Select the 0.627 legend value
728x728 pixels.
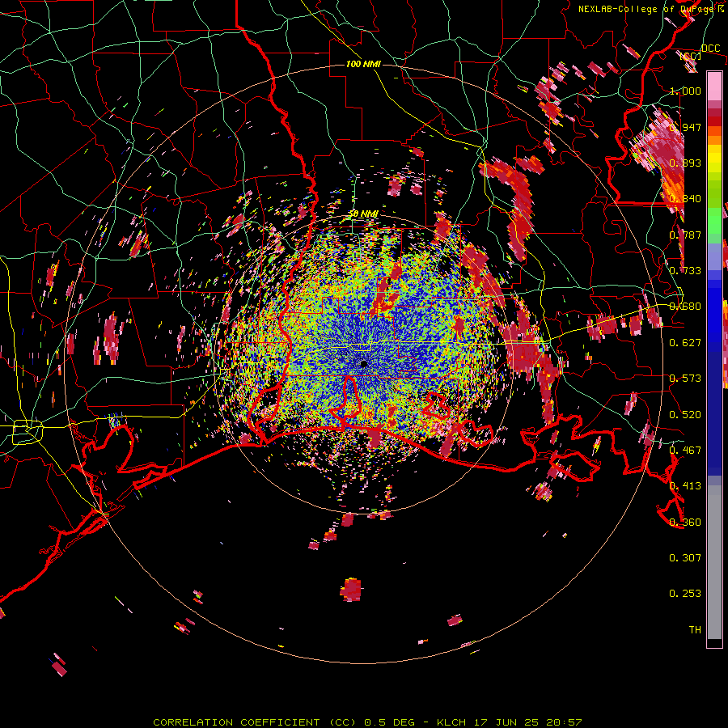click(x=685, y=343)
